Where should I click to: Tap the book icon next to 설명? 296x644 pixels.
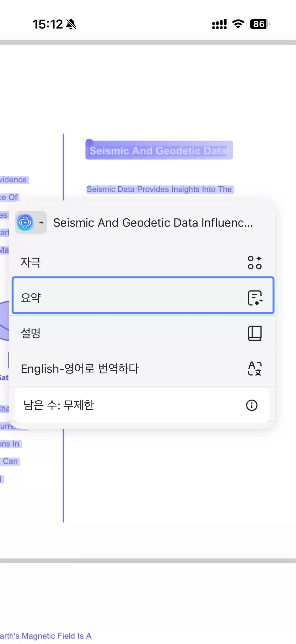255,333
